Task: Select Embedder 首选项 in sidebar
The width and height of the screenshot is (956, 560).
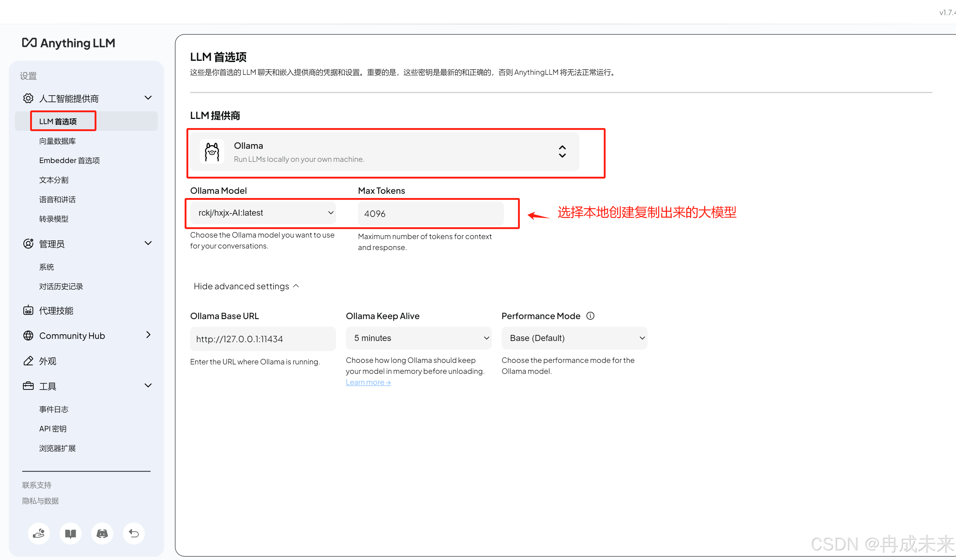Action: [69, 161]
